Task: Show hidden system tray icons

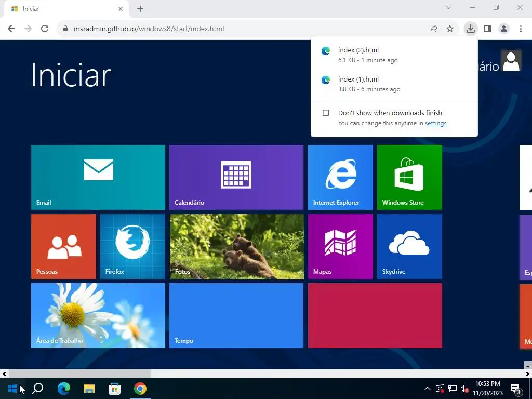Action: (x=428, y=389)
